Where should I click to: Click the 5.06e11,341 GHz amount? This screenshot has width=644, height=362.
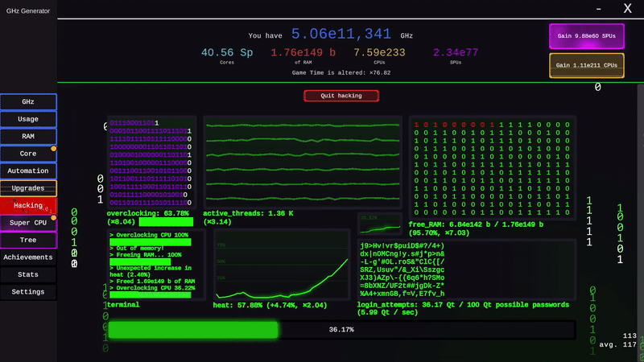[x=341, y=34]
